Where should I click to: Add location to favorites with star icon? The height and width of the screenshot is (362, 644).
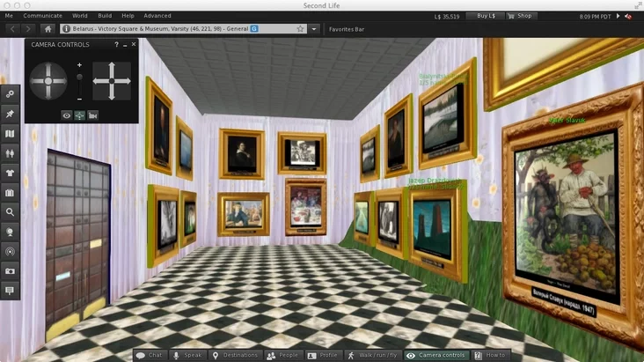pos(300,29)
